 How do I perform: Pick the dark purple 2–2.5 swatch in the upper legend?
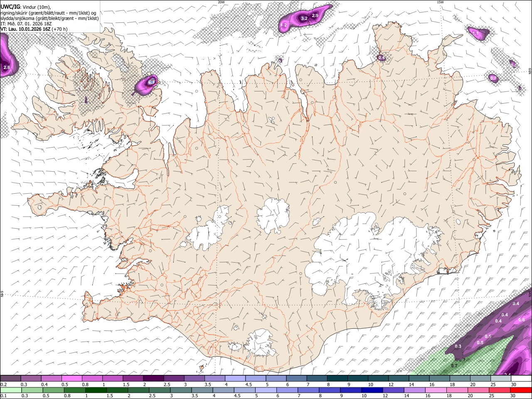pos(153,378)
